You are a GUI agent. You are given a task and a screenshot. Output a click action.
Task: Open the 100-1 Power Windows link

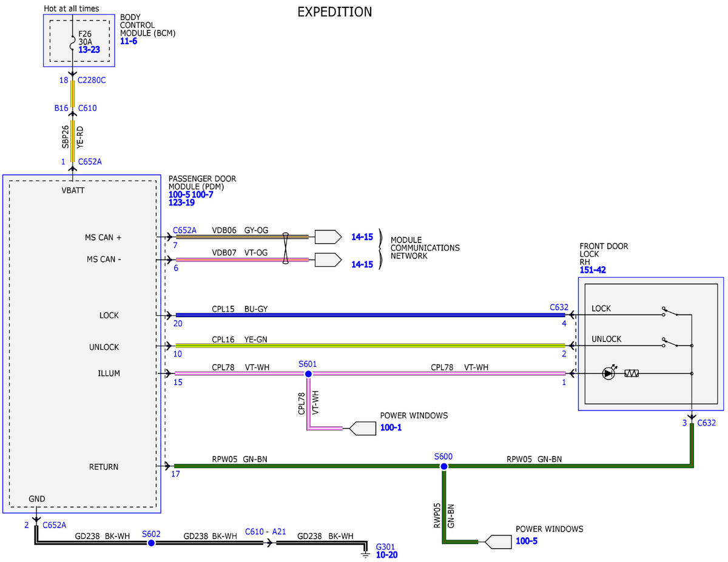coord(391,427)
